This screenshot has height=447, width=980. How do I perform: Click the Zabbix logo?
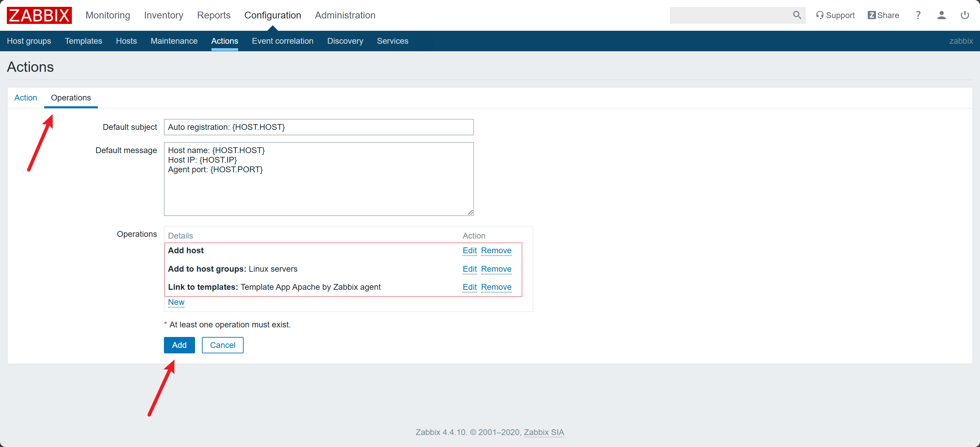[39, 15]
